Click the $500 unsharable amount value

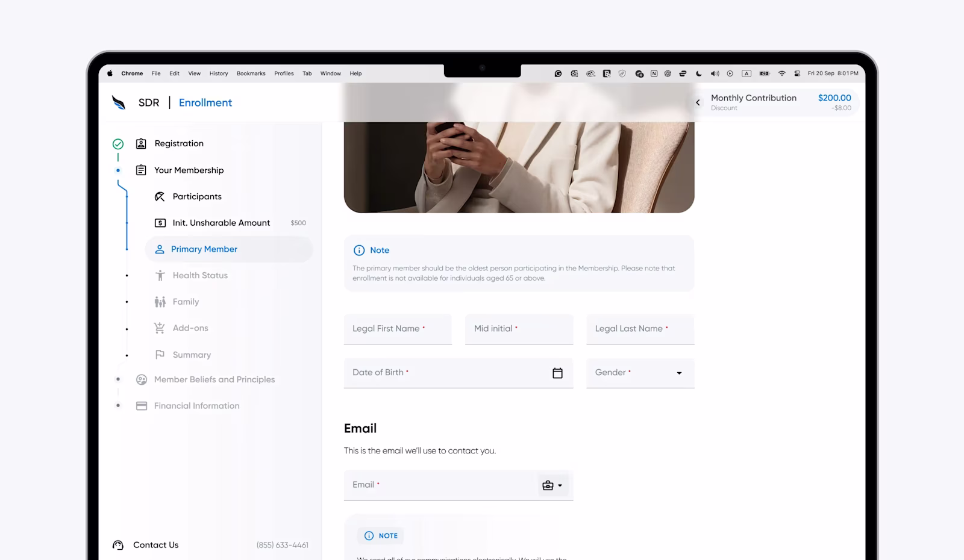[298, 223]
